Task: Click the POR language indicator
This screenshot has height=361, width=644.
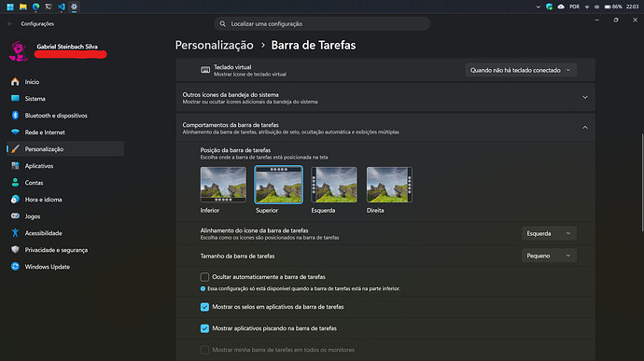Action: coord(574,7)
